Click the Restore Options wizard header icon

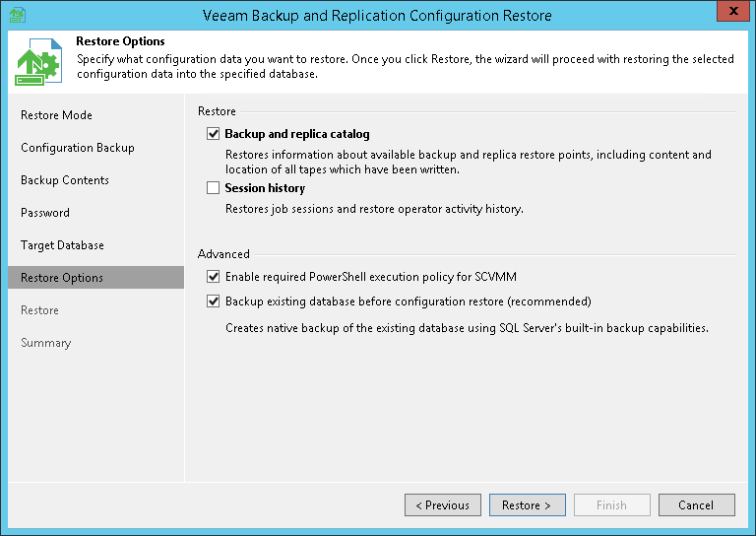(x=38, y=64)
